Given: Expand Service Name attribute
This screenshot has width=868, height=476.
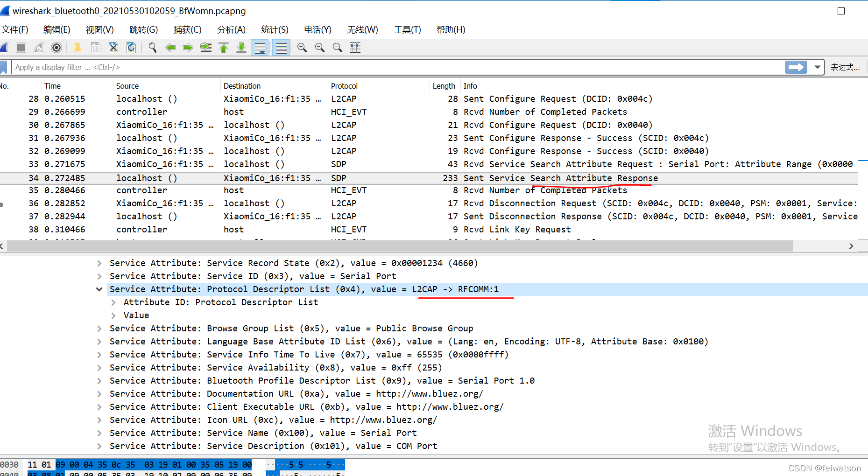Looking at the screenshot, I should 99,433.
